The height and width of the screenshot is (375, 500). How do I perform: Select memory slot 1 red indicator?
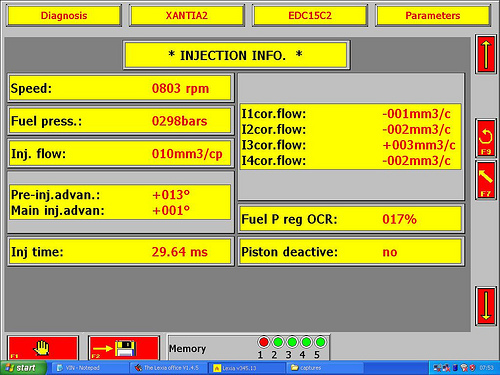point(263,342)
